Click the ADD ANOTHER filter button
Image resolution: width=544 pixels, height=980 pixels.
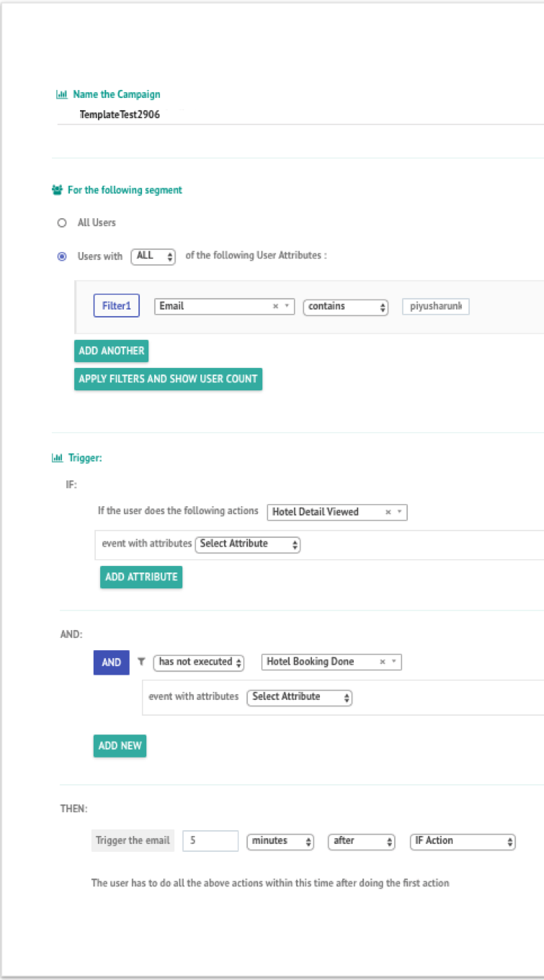pos(111,351)
